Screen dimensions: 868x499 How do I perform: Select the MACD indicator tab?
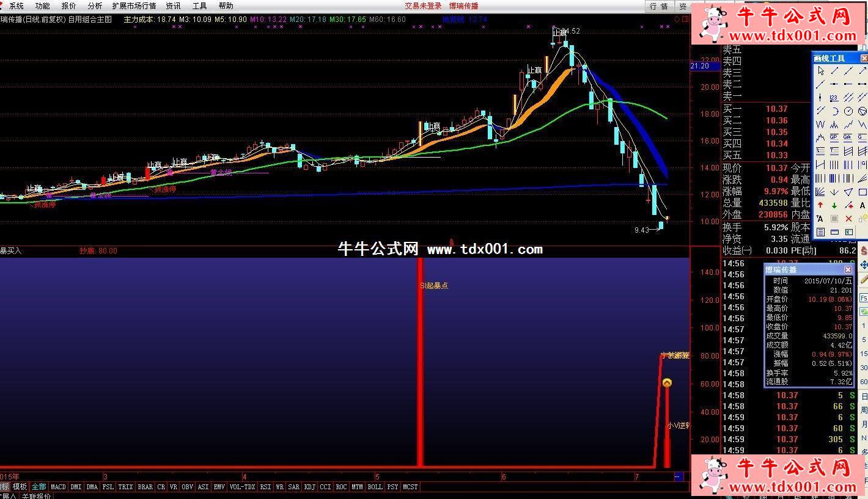pyautogui.click(x=58, y=487)
